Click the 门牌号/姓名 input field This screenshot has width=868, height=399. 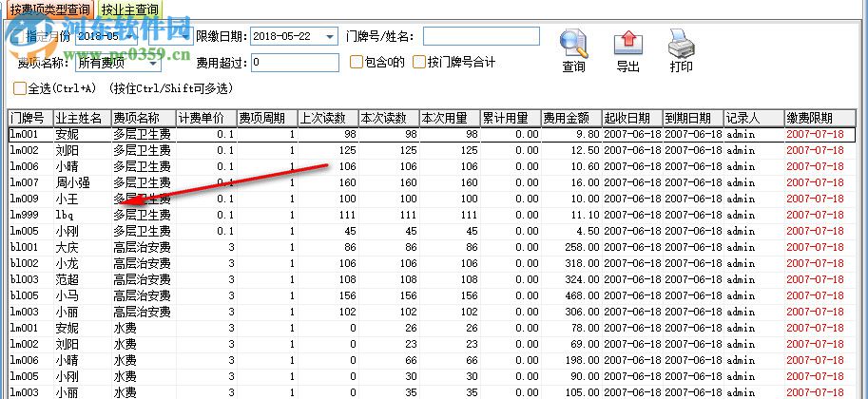point(481,37)
